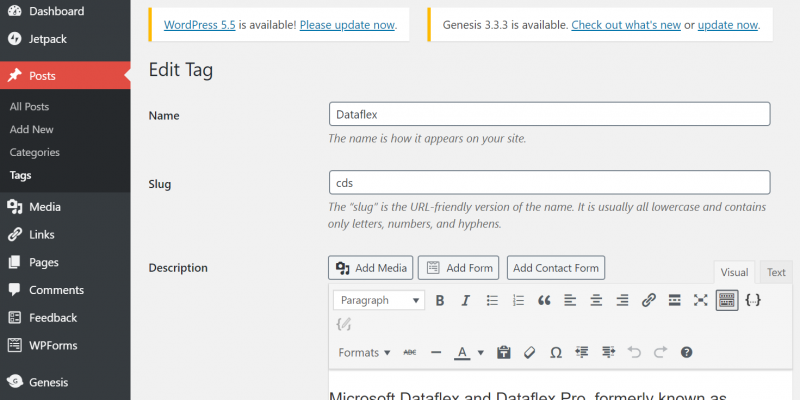The height and width of the screenshot is (400, 800).
Task: Open Check out what's new link
Action: coord(626,24)
